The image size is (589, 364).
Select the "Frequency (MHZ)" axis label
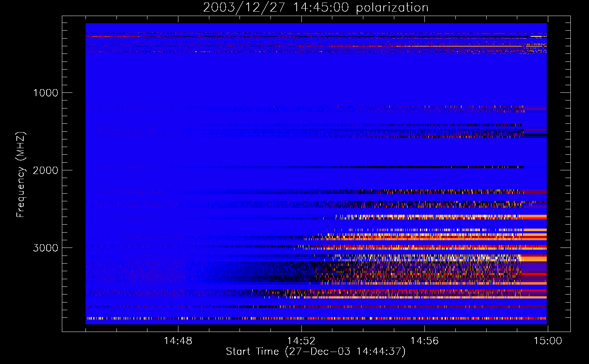(20, 175)
